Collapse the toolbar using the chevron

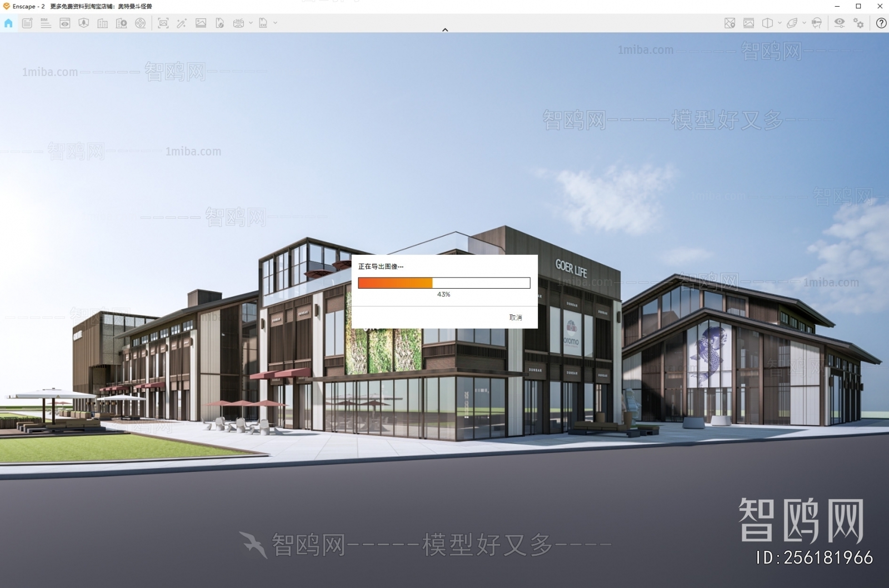click(444, 30)
